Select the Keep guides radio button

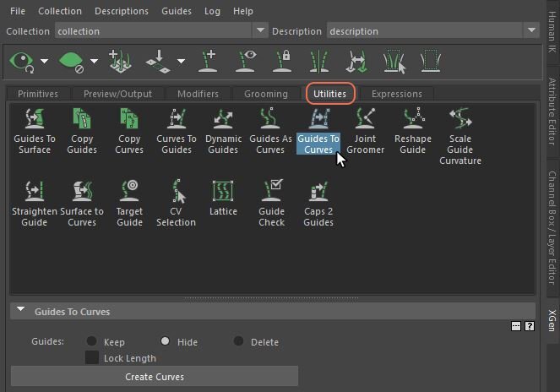(91, 341)
